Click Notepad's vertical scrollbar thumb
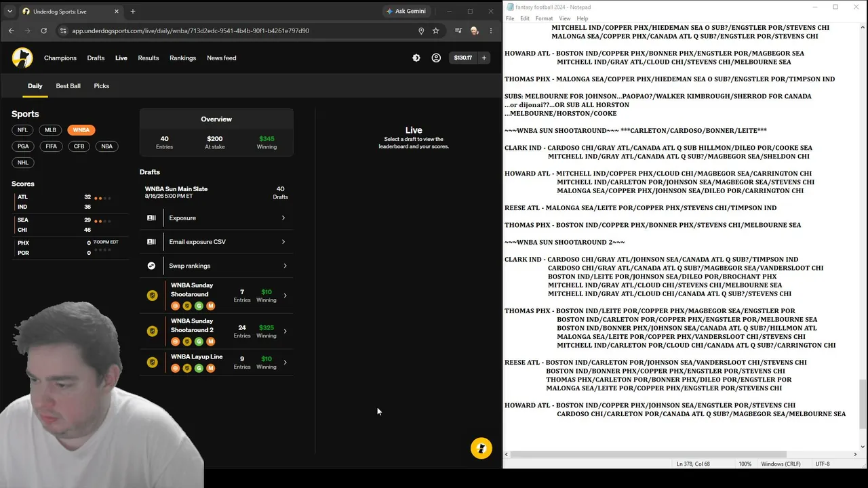The image size is (868, 488). [x=863, y=404]
